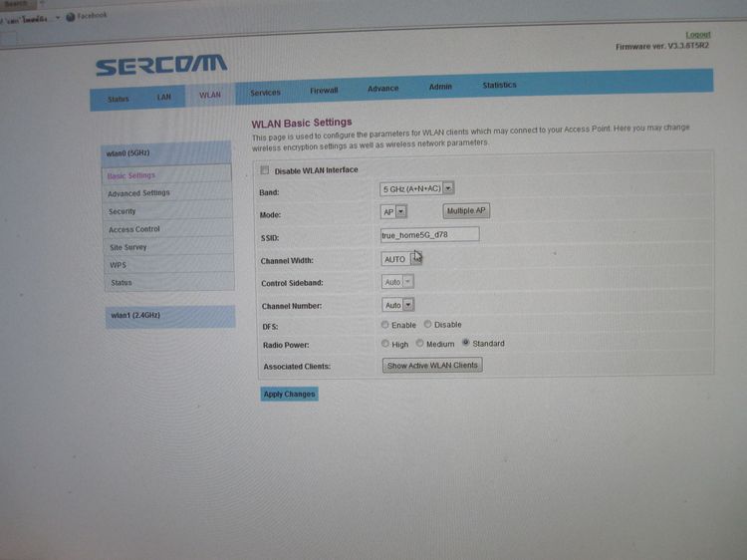Screen dimensions: 747x560
Task: Open the Firewall tab
Action: 324,90
